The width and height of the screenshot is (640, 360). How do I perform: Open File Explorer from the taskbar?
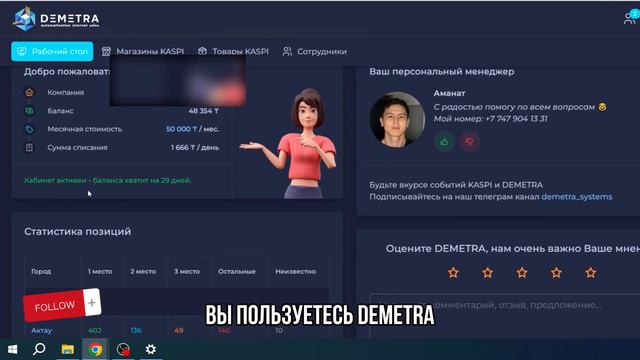pyautogui.click(x=67, y=349)
